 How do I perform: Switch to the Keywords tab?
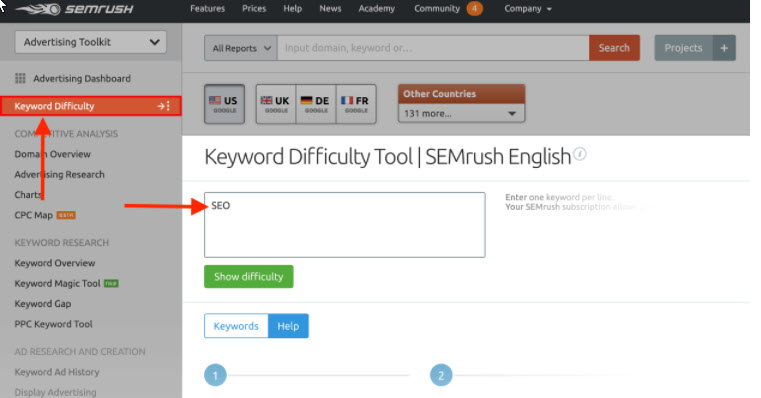(x=236, y=326)
